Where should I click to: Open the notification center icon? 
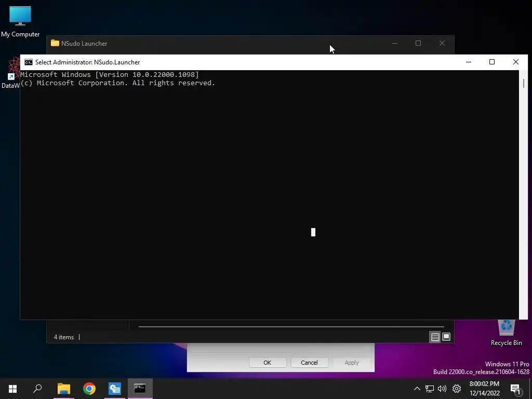(515, 389)
